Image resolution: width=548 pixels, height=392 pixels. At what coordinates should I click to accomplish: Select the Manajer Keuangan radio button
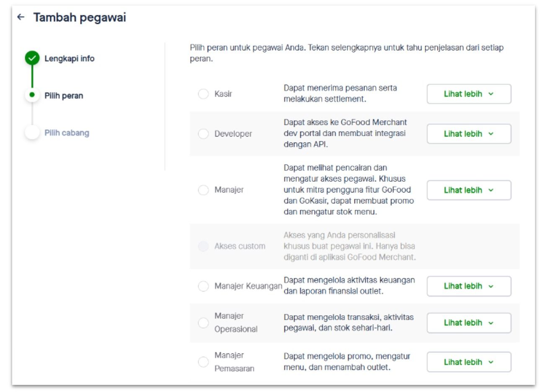click(203, 286)
